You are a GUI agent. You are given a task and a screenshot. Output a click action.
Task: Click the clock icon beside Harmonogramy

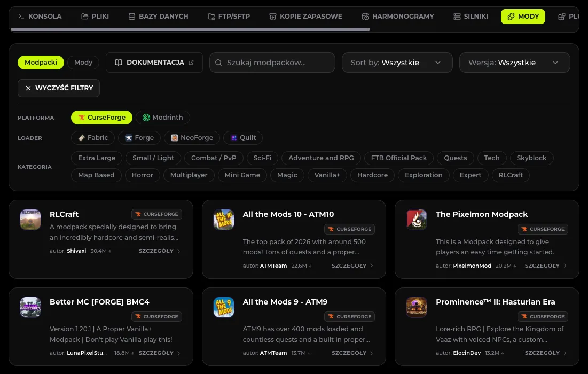(365, 17)
